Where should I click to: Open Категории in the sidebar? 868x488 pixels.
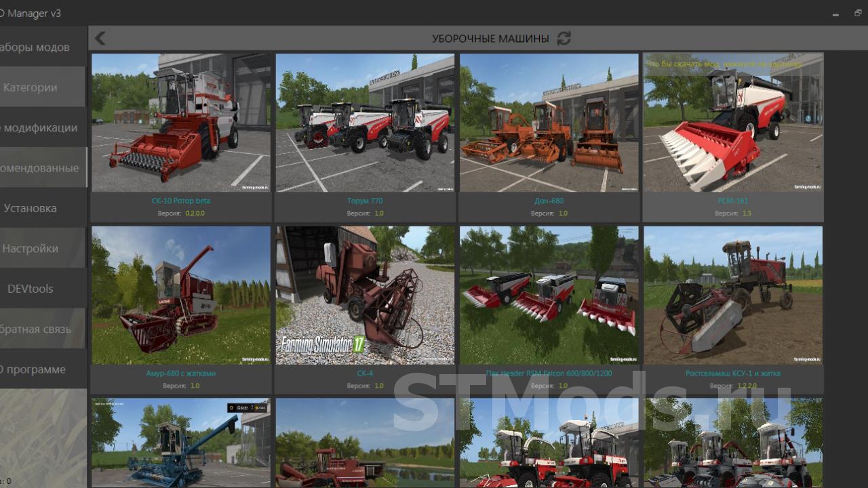coord(43,87)
